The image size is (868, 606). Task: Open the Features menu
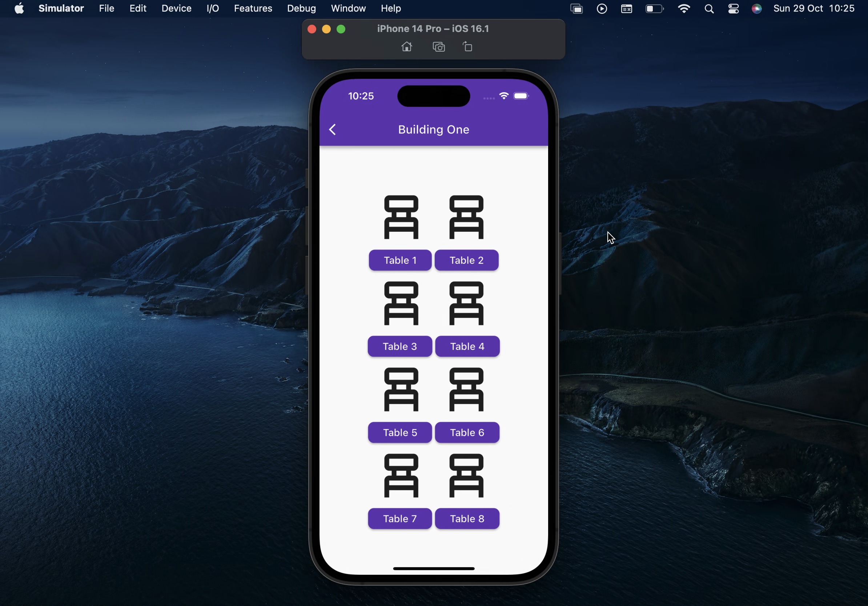[253, 8]
